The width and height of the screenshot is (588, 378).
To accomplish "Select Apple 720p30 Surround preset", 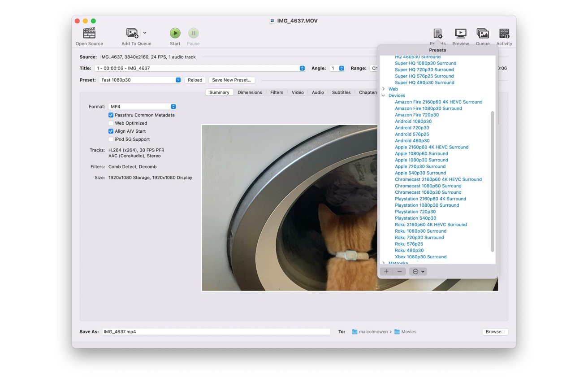I will 420,166.
